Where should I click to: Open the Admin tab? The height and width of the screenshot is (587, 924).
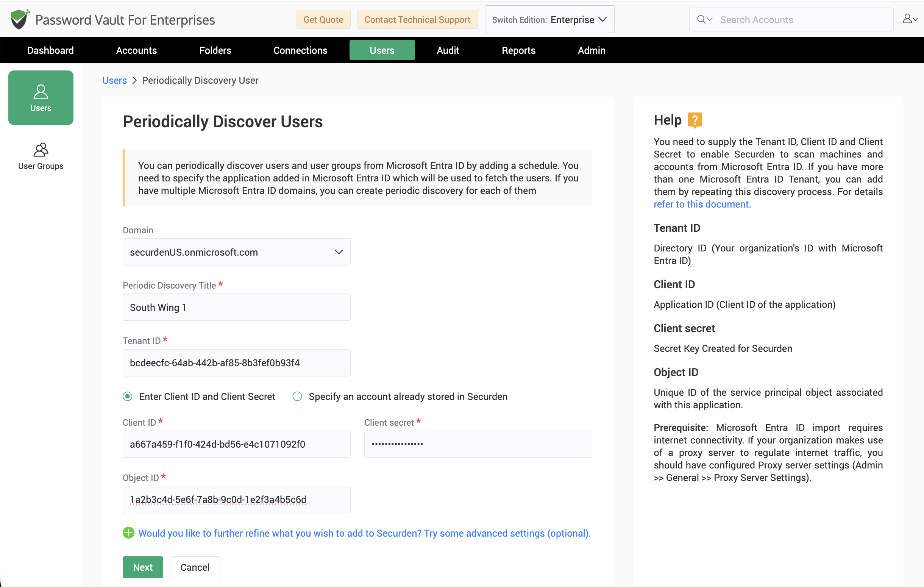point(591,50)
